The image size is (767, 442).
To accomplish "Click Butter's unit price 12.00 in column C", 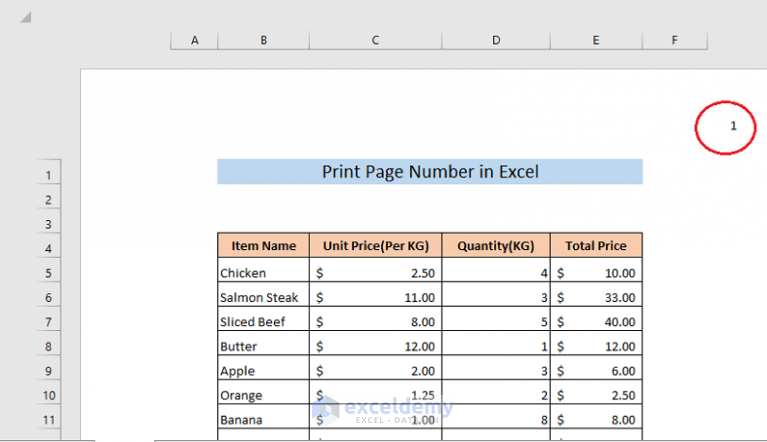I will pyautogui.click(x=376, y=343).
